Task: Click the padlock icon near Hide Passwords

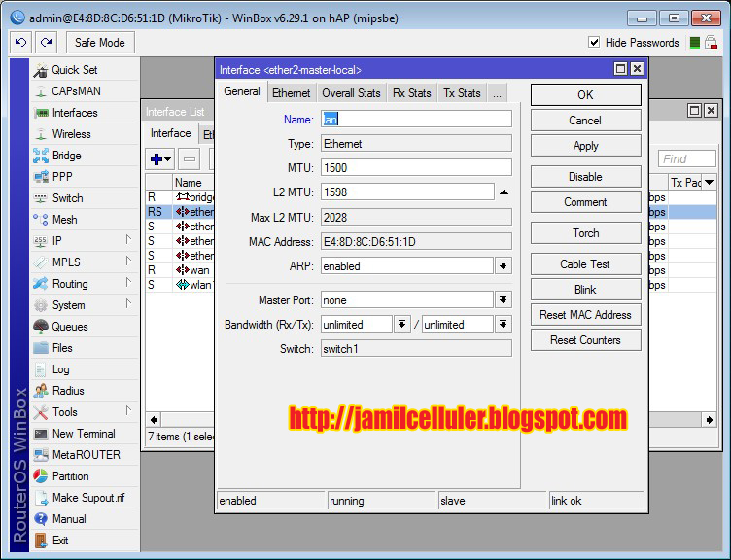Action: pos(711,43)
